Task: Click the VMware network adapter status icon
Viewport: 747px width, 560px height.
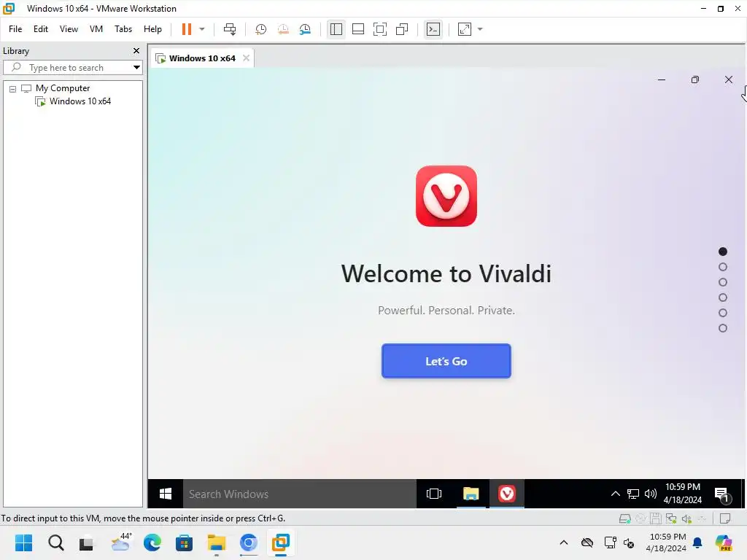Action: click(x=671, y=518)
